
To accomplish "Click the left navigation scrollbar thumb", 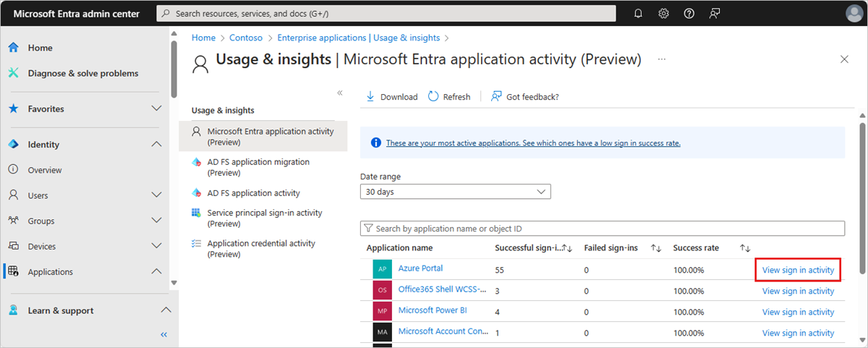I will [174, 69].
